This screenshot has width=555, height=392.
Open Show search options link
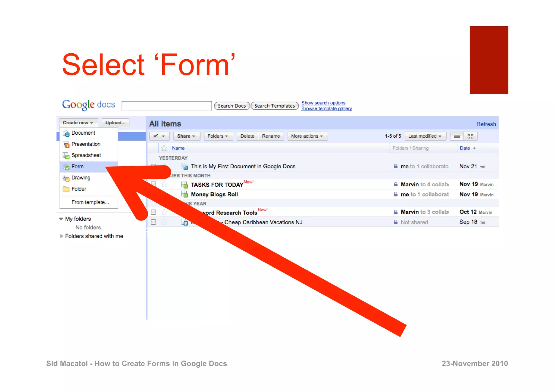(x=323, y=103)
